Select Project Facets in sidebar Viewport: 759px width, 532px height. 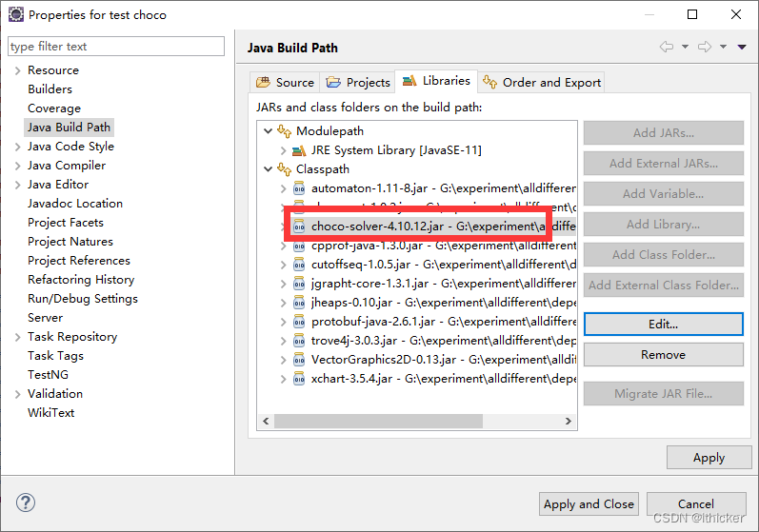pos(66,223)
